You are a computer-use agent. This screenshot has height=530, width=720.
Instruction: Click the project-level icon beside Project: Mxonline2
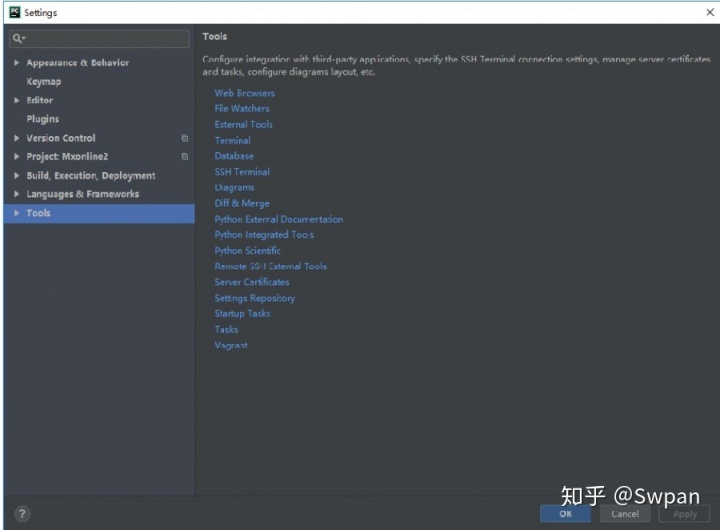point(184,157)
